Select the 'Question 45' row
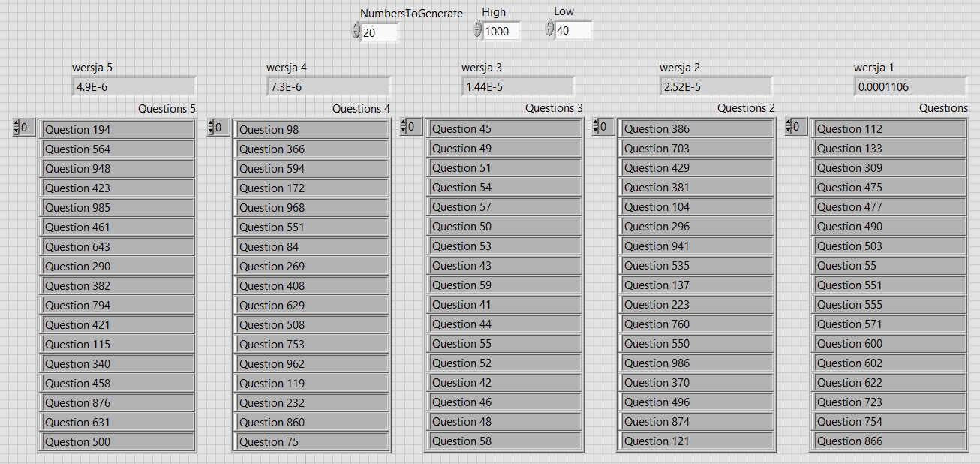The width and height of the screenshot is (980, 464). coord(505,128)
